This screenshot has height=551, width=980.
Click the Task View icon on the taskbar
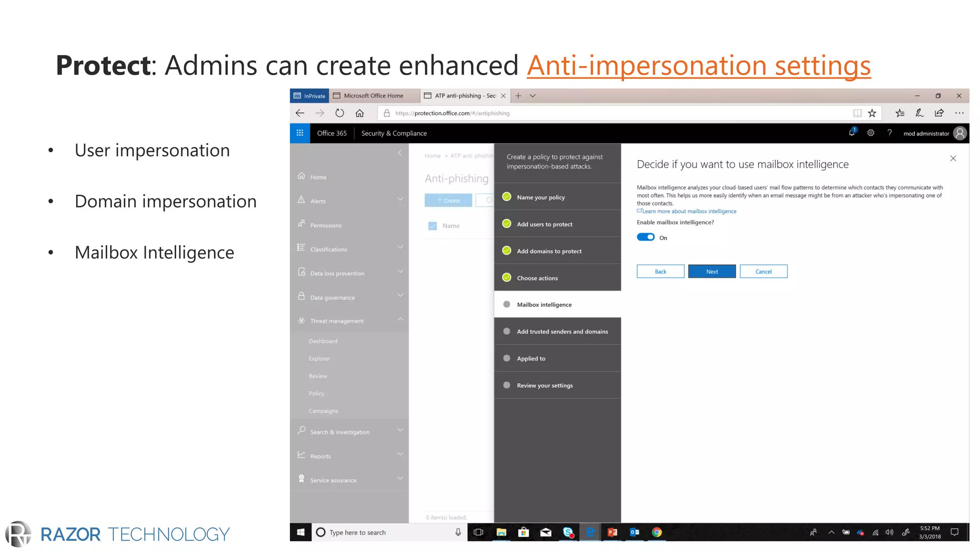point(478,532)
